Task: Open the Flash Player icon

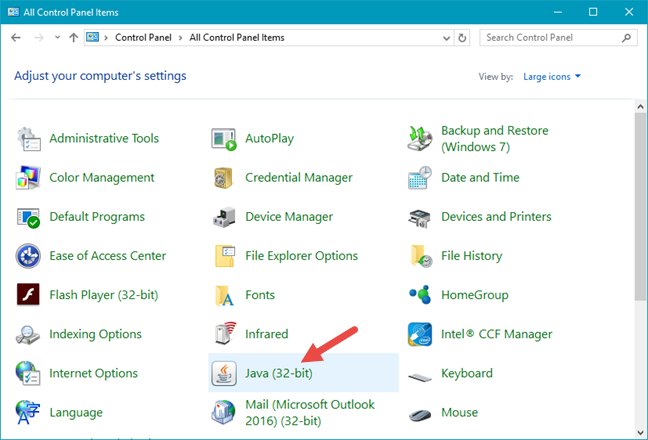Action: click(x=29, y=295)
